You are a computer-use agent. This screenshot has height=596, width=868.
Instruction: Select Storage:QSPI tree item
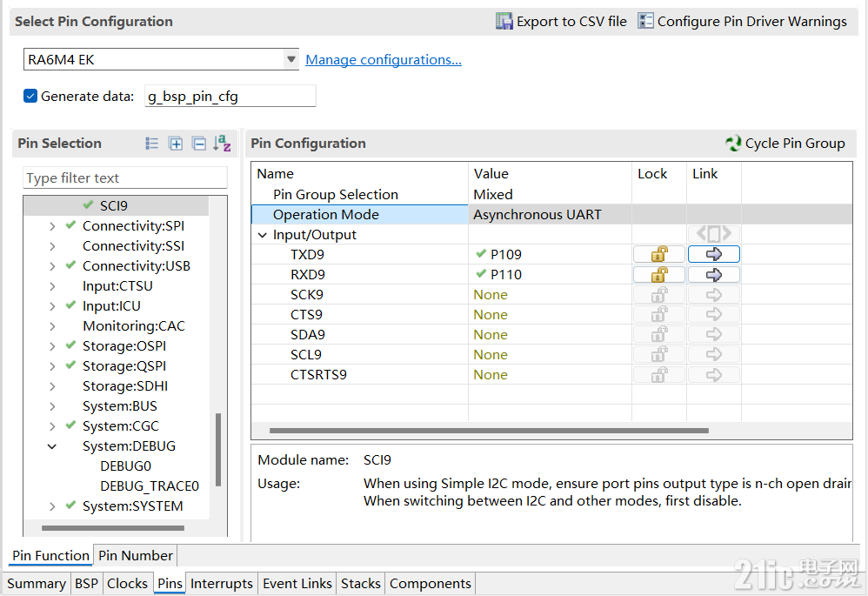click(124, 366)
